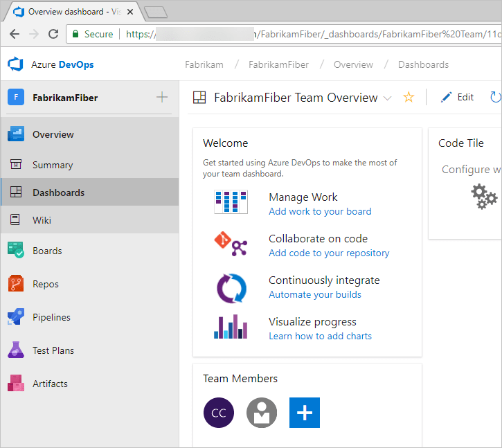Click the FabrikamFiber breadcrumb
Viewport: 502px width, 448px height.
tap(278, 64)
